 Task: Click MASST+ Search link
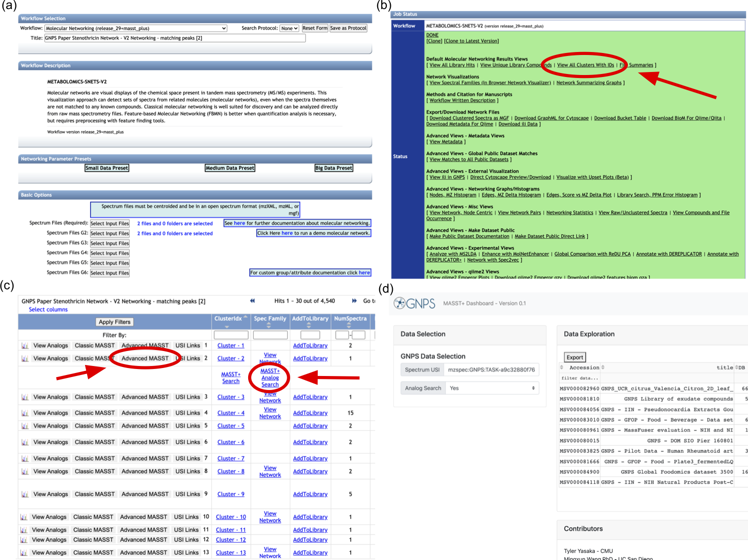point(231,377)
